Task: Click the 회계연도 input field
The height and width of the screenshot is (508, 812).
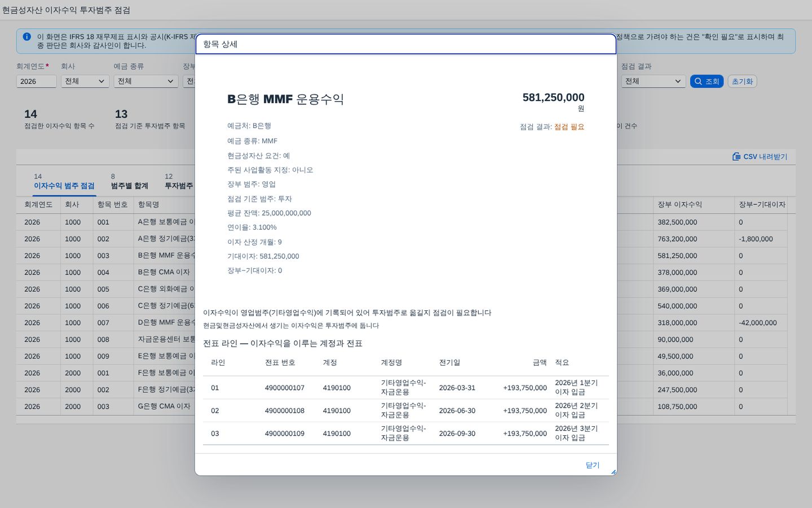Action: click(x=36, y=81)
